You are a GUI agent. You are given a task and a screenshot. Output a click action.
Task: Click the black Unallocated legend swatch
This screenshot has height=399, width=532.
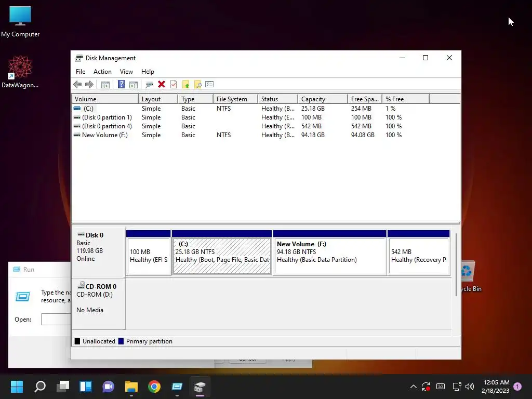pyautogui.click(x=77, y=341)
